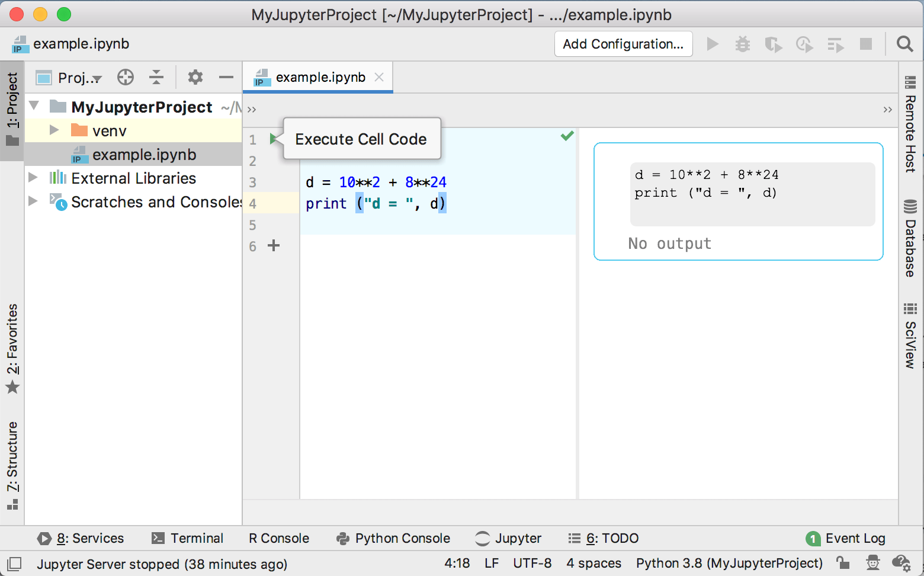Collapse MyJupyterProject tree node

click(x=34, y=106)
